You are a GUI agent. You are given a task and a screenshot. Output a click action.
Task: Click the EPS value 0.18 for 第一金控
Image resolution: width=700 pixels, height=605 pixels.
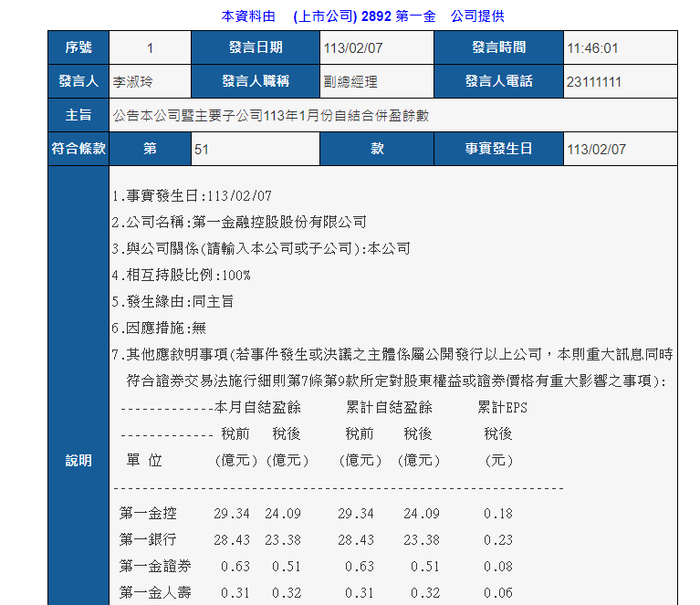click(x=498, y=514)
